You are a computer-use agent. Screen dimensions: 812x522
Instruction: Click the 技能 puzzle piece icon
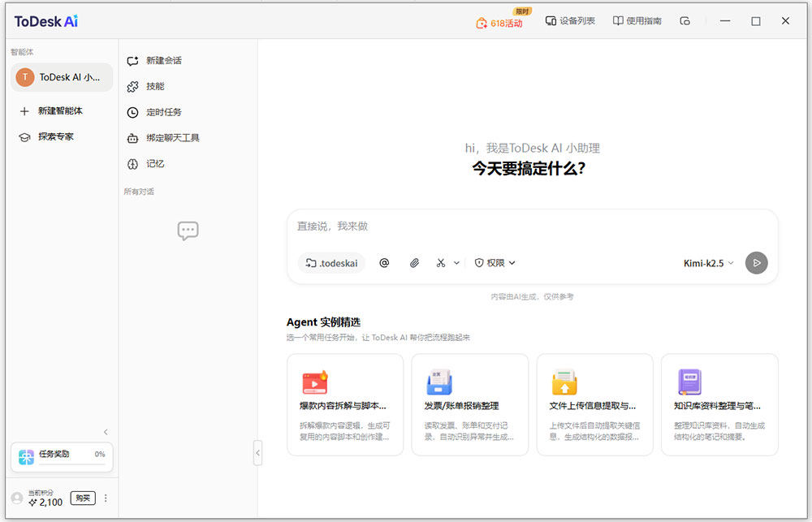[132, 87]
